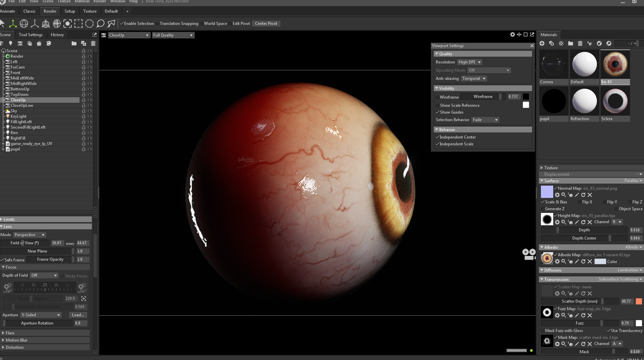Click the Center Pivot button
The height and width of the screenshot is (360, 644).
(x=266, y=24)
